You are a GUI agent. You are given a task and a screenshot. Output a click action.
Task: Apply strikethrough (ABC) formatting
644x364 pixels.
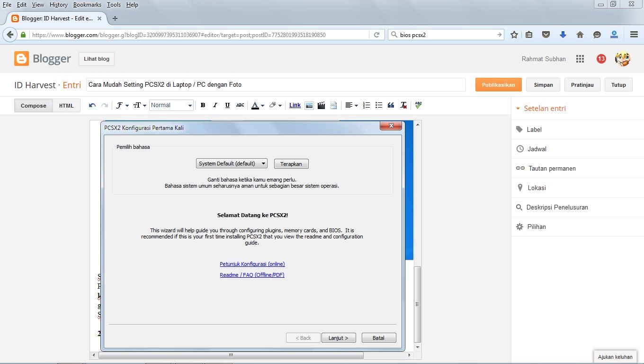tap(240, 105)
